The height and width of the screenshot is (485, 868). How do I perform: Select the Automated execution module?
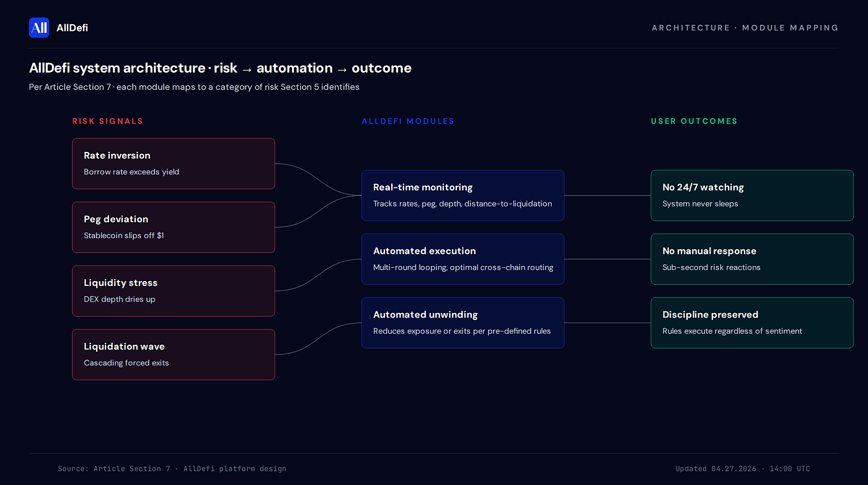click(x=463, y=259)
